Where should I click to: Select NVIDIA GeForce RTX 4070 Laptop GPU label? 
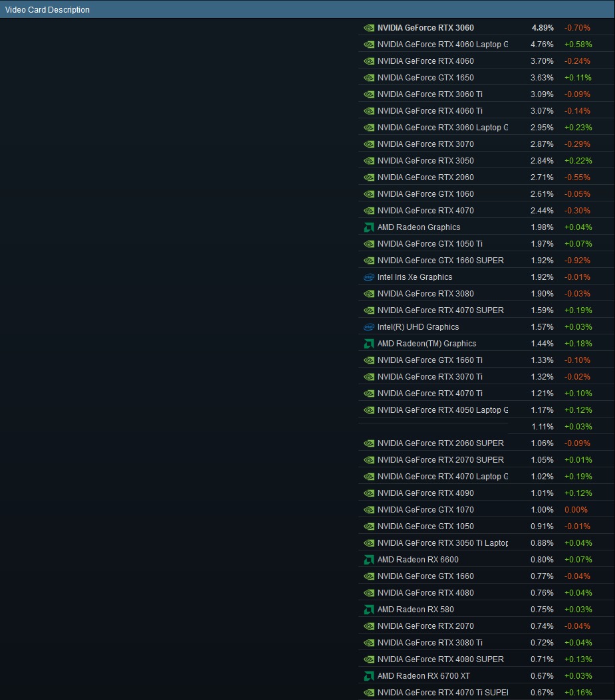pyautogui.click(x=443, y=477)
